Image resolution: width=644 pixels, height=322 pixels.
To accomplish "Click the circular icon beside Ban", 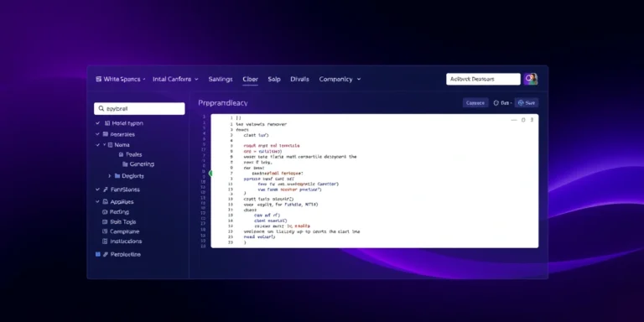I will (496, 103).
